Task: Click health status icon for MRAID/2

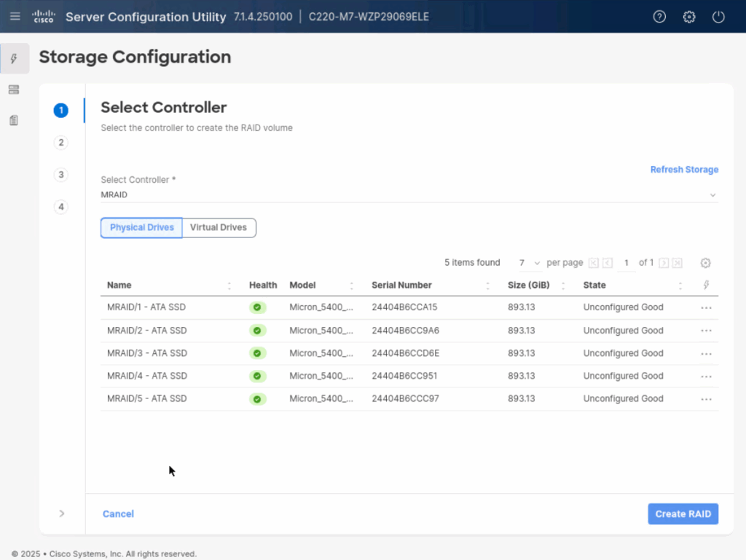Action: point(257,331)
